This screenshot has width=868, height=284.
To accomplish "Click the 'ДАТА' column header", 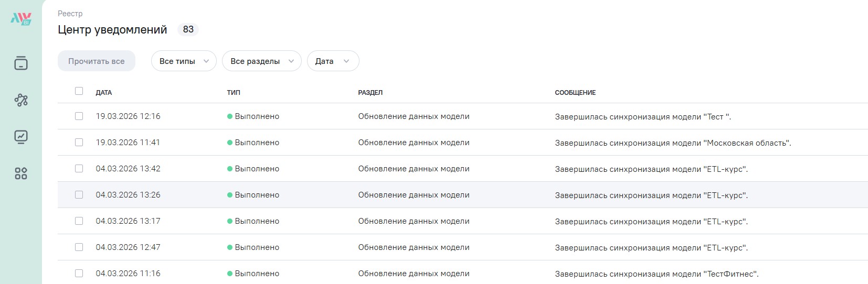I will (104, 93).
